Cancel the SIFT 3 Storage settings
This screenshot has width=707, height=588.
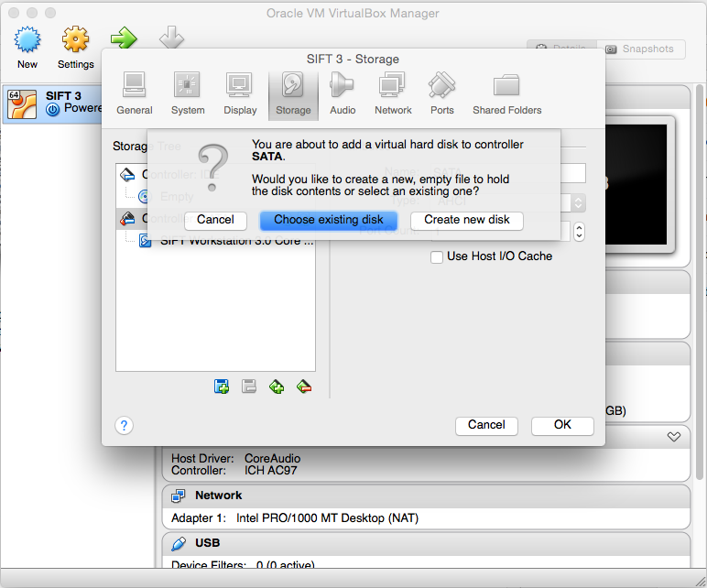click(x=486, y=425)
